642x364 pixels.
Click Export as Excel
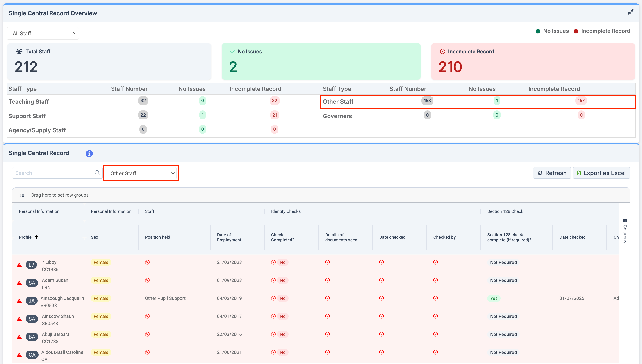601,173
